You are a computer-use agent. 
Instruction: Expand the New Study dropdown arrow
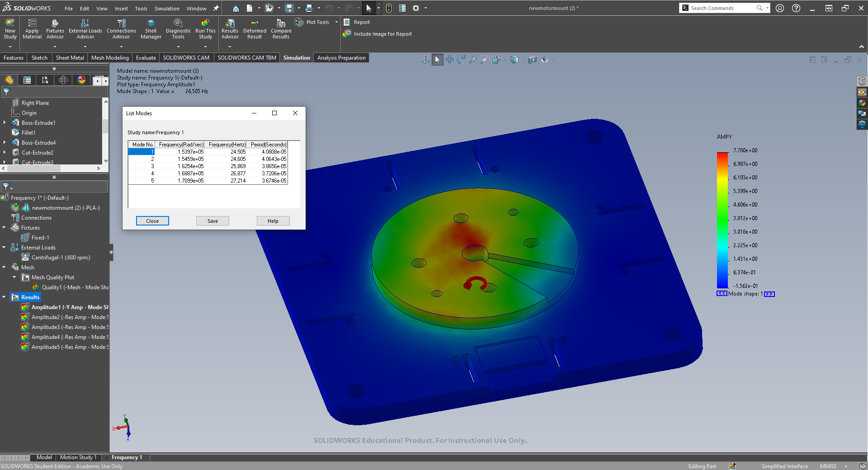click(x=10, y=47)
